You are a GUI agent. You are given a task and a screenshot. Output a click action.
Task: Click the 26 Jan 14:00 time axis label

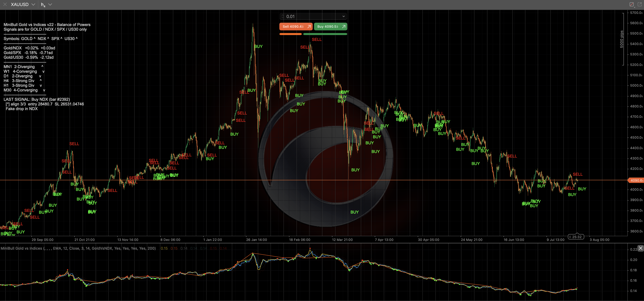tap(257, 240)
